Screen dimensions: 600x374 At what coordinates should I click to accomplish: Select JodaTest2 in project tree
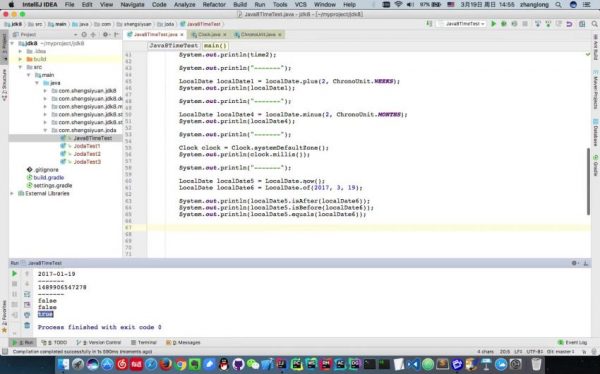pyautogui.click(x=87, y=154)
